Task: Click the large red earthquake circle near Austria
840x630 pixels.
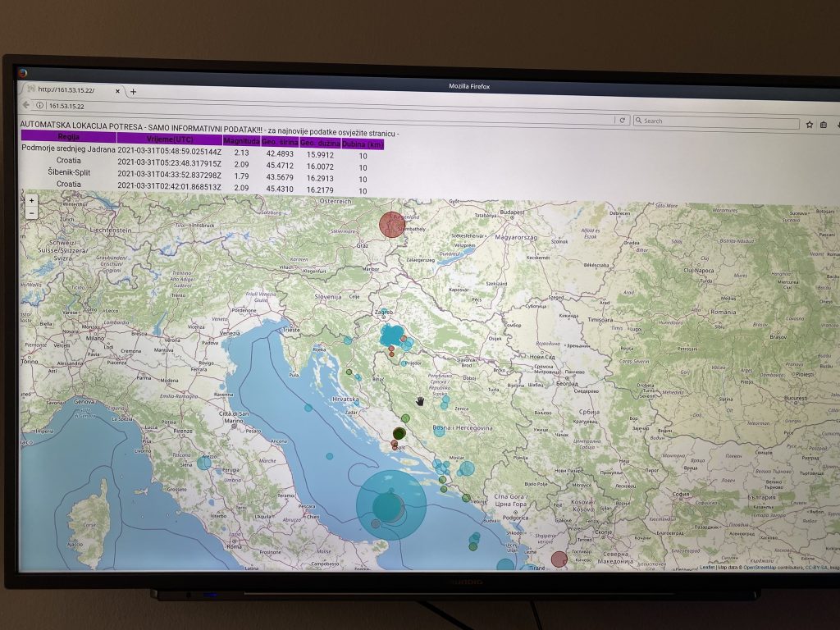Action: click(392, 224)
